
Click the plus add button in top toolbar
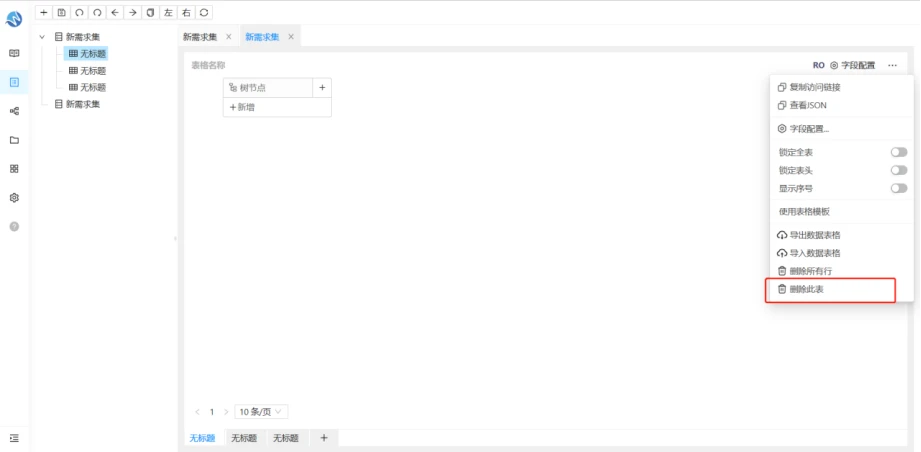[44, 12]
